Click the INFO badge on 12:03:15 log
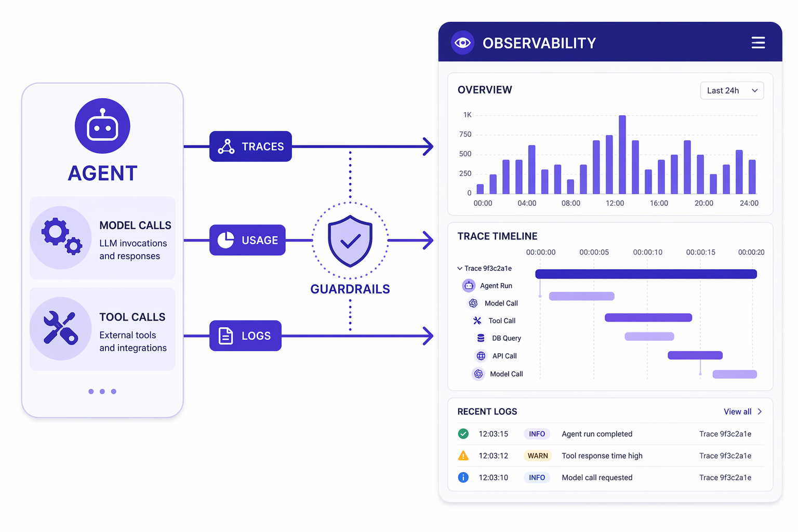Viewport: 798px width, 532px height. pos(537,434)
